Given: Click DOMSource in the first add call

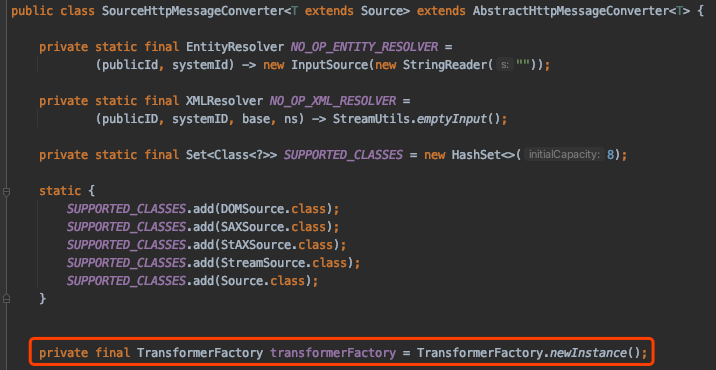Looking at the screenshot, I should click(x=252, y=209).
